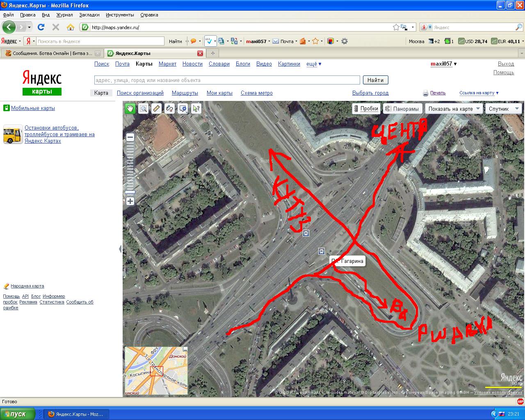Select the 'what is here' pointer tool
The image size is (525, 420).
(x=196, y=108)
